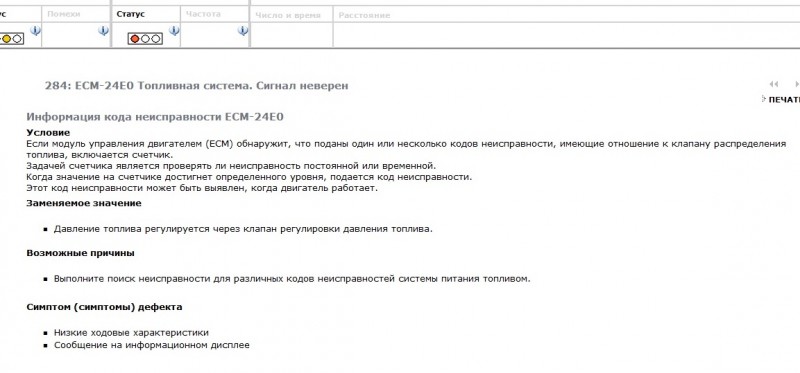This screenshot has width=800, height=373.
Task: Click the Помехи column header
Action: tap(64, 14)
